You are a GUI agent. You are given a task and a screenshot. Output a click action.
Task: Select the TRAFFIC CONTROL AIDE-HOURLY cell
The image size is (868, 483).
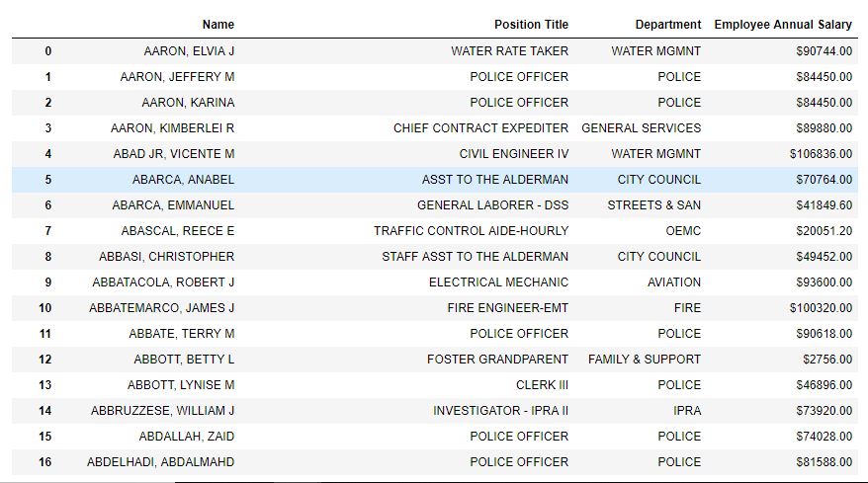coord(471,231)
